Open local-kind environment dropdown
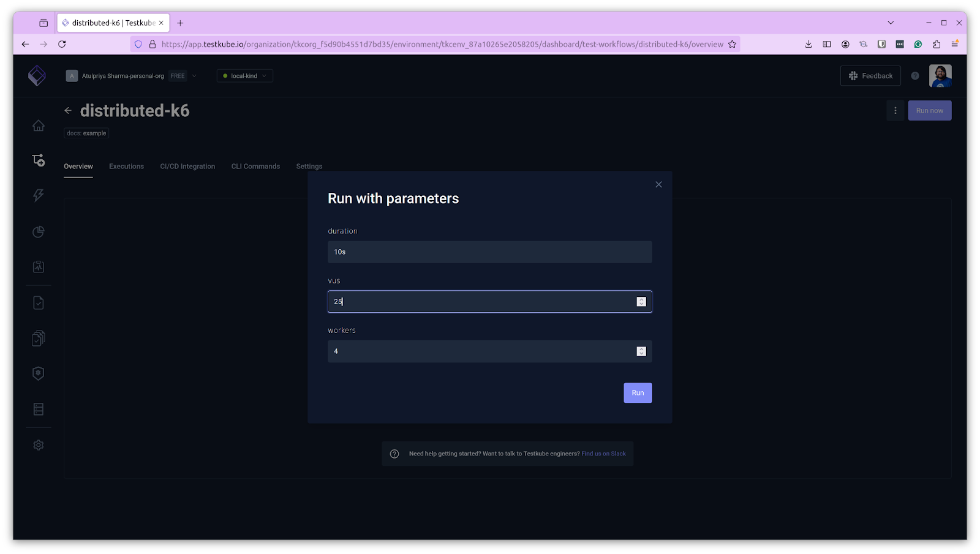Screen dimensions: 980x554 (244, 76)
